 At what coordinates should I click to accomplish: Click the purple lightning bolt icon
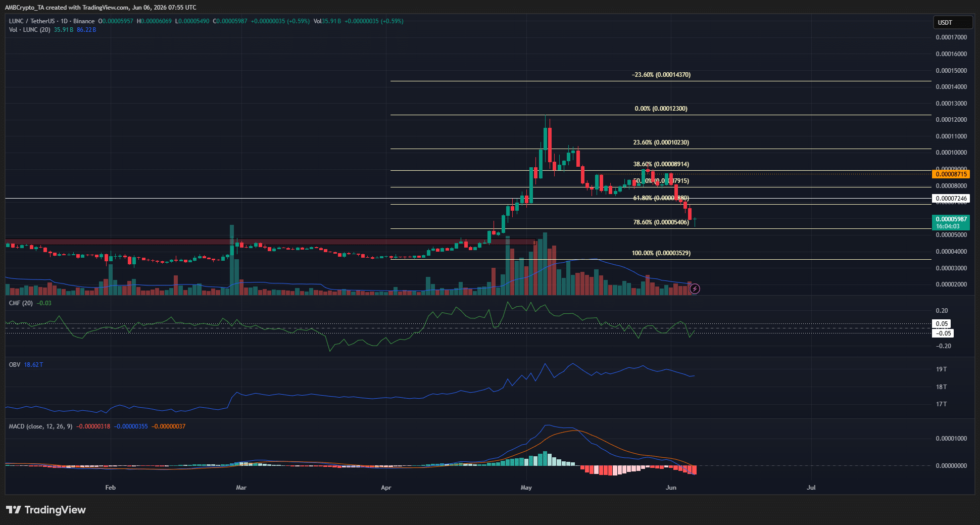click(x=695, y=289)
